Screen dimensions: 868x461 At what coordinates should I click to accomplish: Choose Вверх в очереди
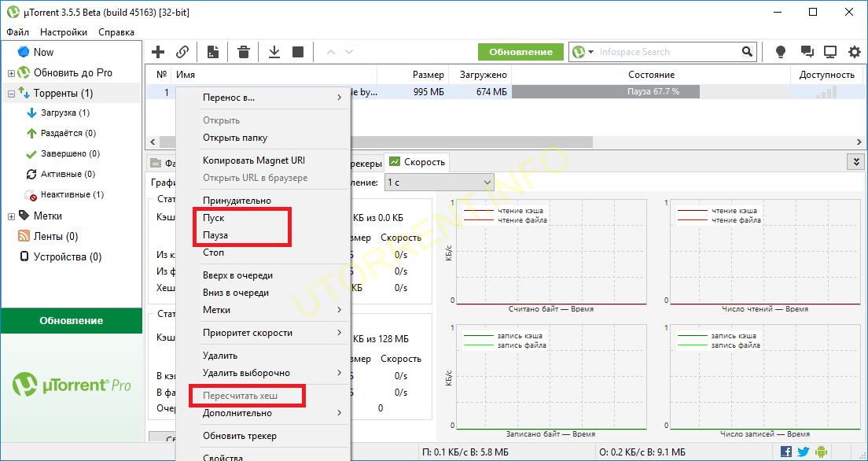point(263,275)
